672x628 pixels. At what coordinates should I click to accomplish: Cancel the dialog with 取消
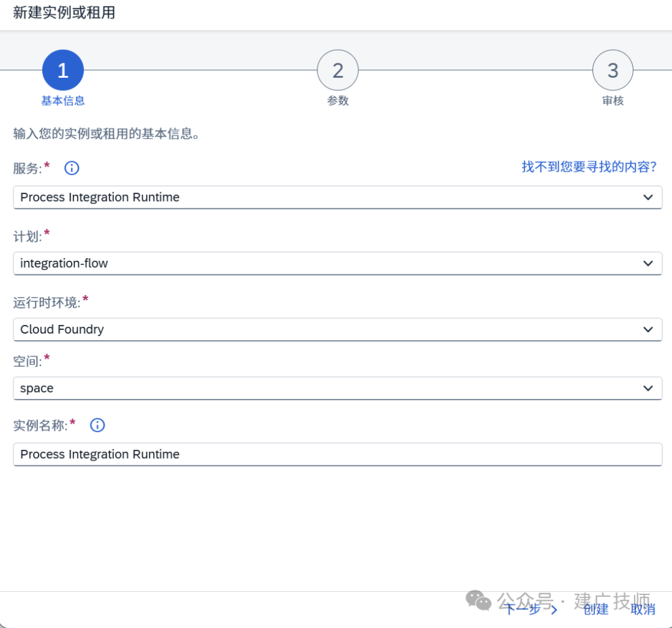tap(642, 609)
